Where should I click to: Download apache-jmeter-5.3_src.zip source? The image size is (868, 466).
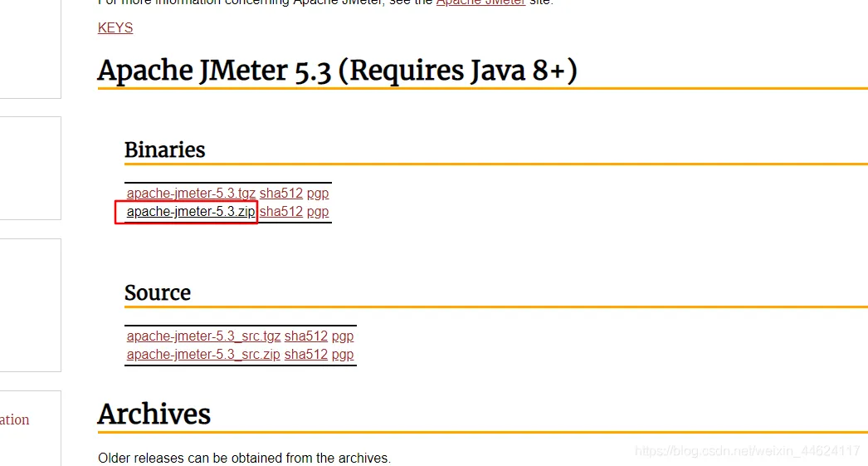click(x=203, y=354)
